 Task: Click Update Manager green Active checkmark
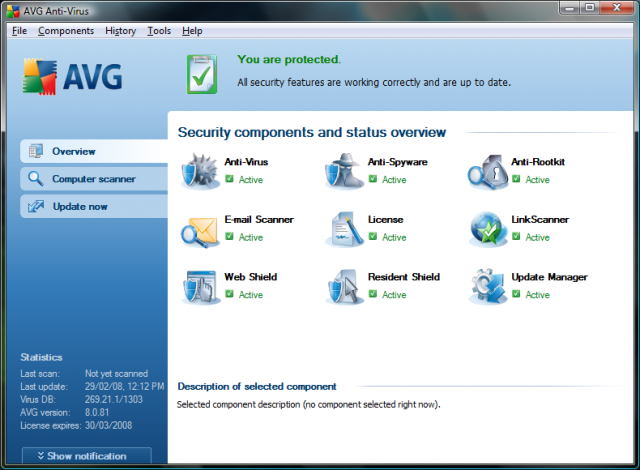coord(516,294)
